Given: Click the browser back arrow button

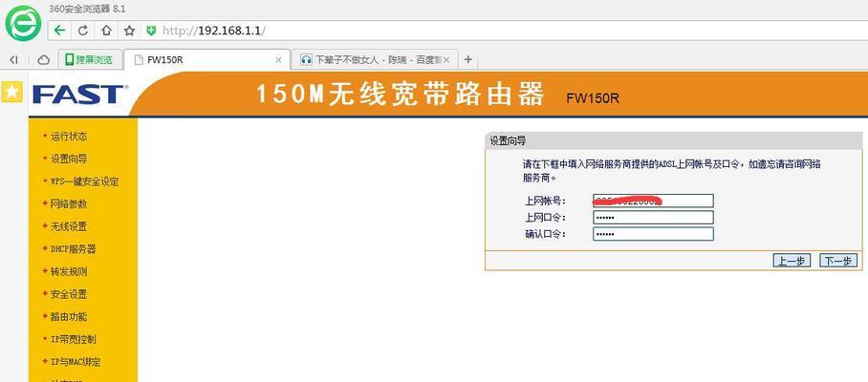Looking at the screenshot, I should coord(60,31).
